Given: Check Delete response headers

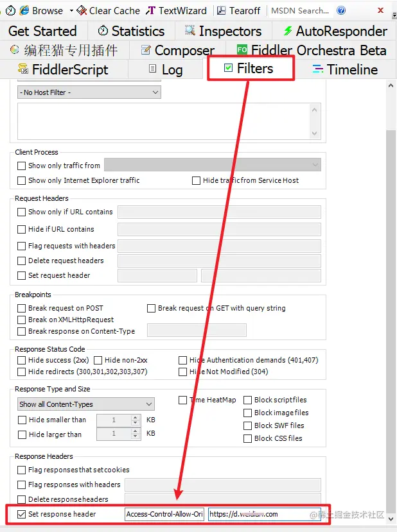Looking at the screenshot, I should pyautogui.click(x=21, y=499).
